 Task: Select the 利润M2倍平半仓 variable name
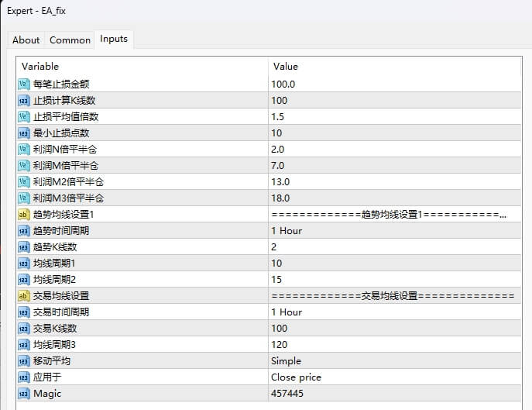(68, 181)
